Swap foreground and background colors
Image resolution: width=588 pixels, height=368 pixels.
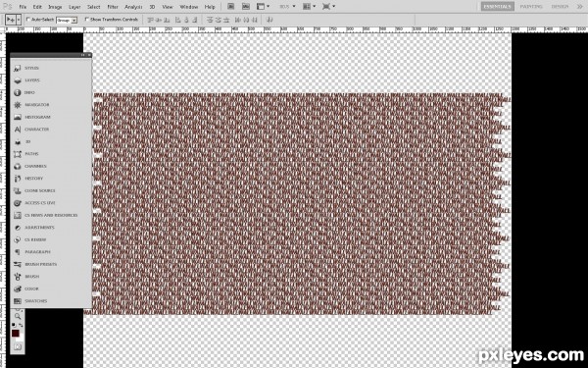[21, 325]
